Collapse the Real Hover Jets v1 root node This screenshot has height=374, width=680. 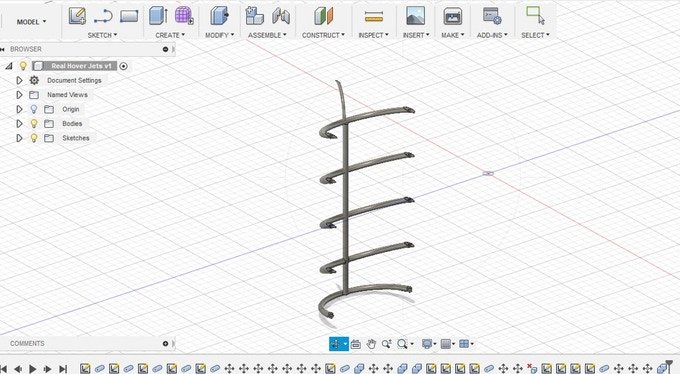point(9,66)
